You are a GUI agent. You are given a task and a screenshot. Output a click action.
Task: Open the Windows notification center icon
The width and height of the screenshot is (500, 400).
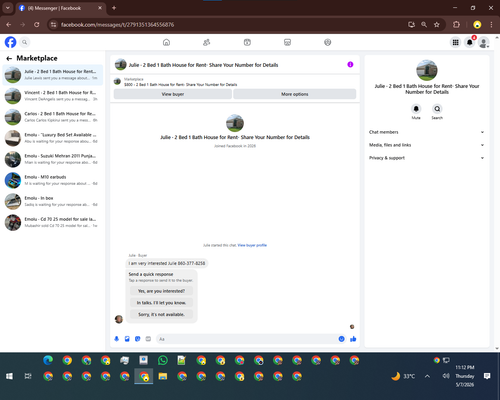coord(487,376)
